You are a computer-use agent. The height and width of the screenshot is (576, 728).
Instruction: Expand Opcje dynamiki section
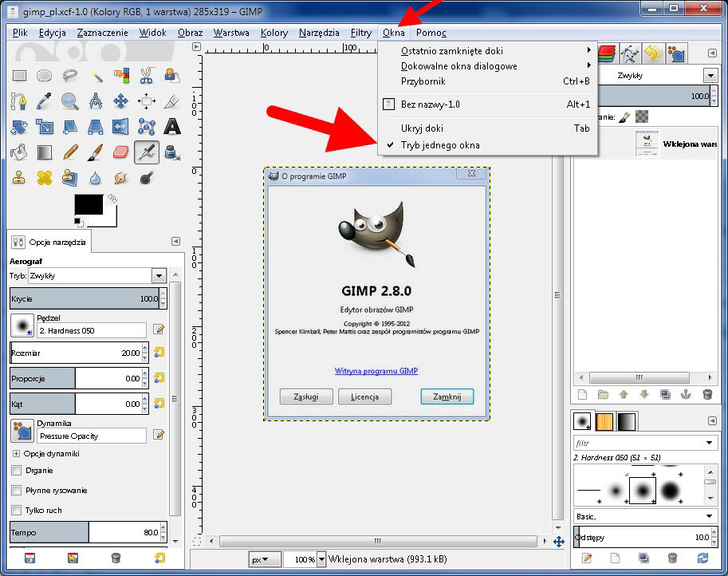point(16,453)
